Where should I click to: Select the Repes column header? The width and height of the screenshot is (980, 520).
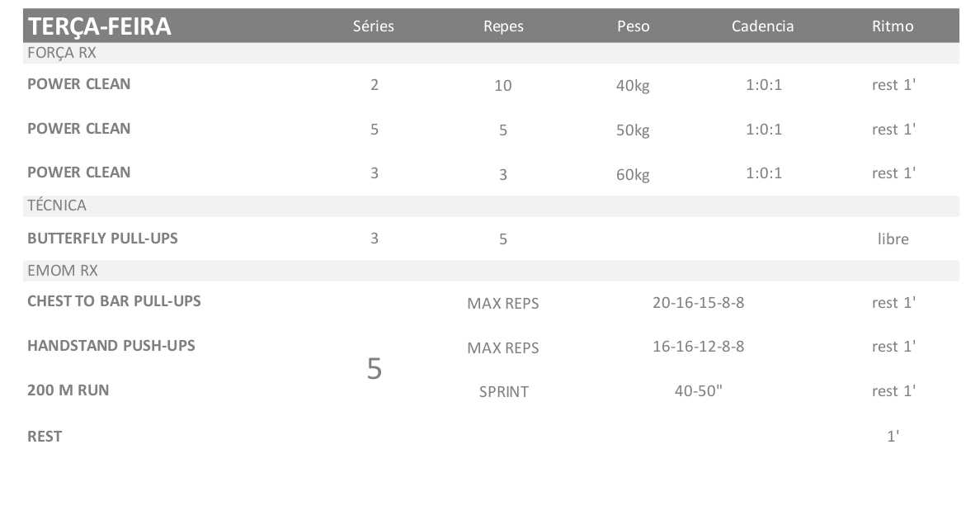click(503, 26)
